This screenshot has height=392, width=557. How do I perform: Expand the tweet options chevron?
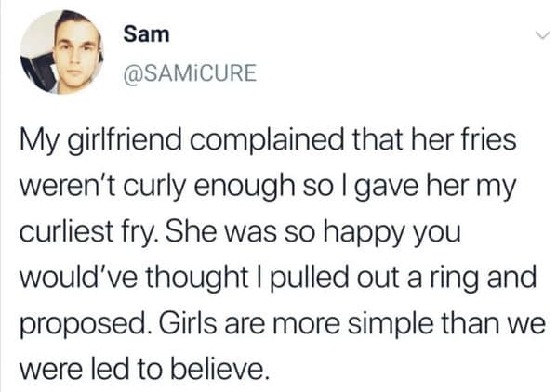coord(542,34)
